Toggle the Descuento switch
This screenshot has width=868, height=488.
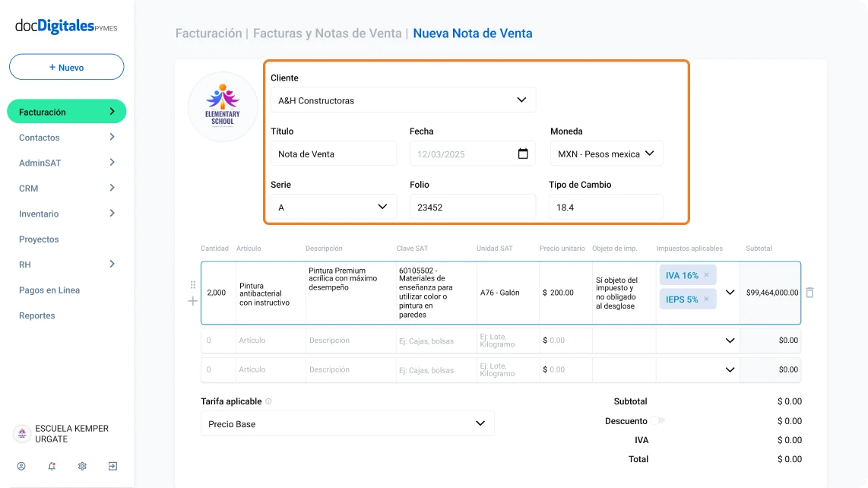tap(657, 420)
